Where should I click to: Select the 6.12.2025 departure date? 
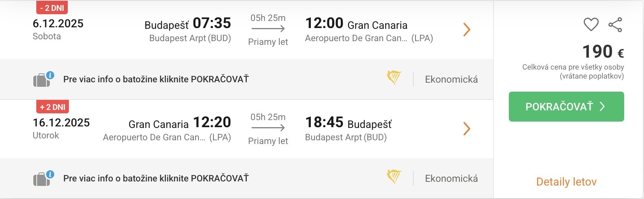(x=58, y=24)
